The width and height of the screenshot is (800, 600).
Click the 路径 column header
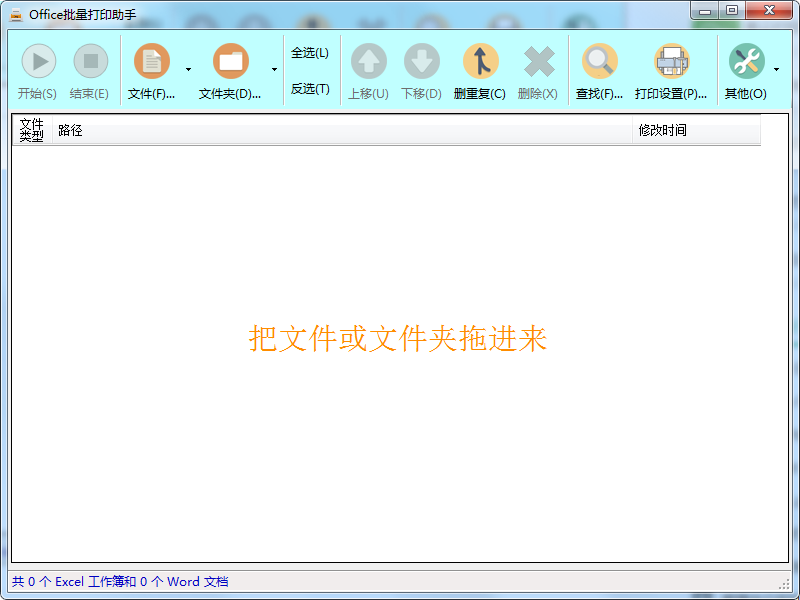(x=70, y=129)
